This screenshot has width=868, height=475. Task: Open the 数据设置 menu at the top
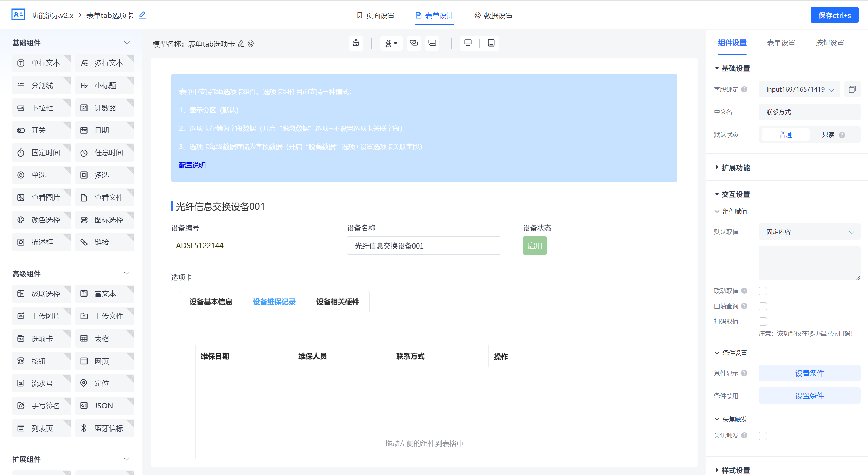[x=493, y=15]
